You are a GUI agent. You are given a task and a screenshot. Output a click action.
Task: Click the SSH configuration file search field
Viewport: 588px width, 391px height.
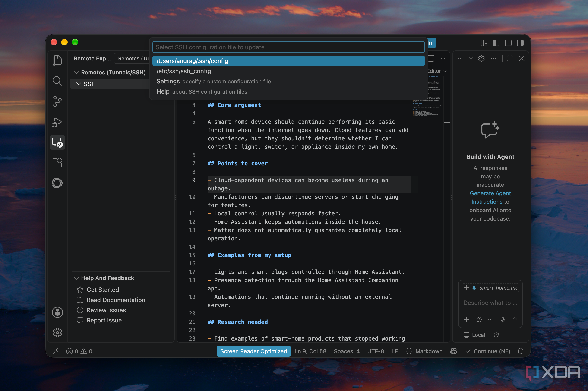click(x=288, y=47)
